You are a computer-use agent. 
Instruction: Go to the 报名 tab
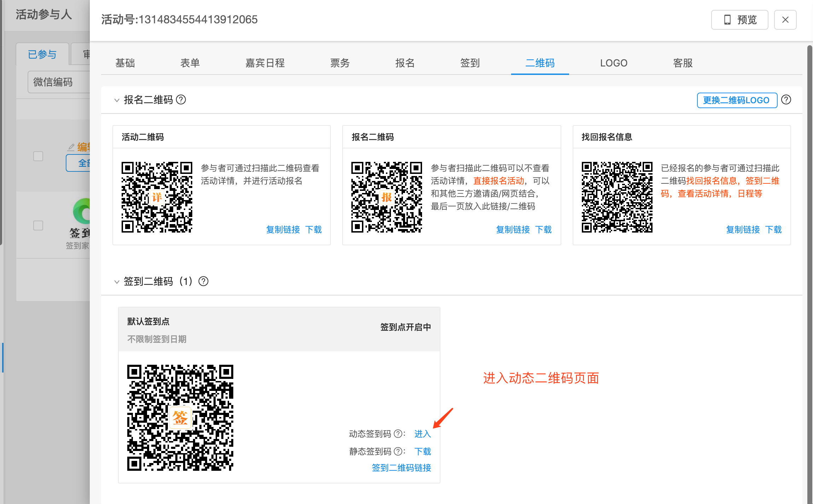point(405,63)
